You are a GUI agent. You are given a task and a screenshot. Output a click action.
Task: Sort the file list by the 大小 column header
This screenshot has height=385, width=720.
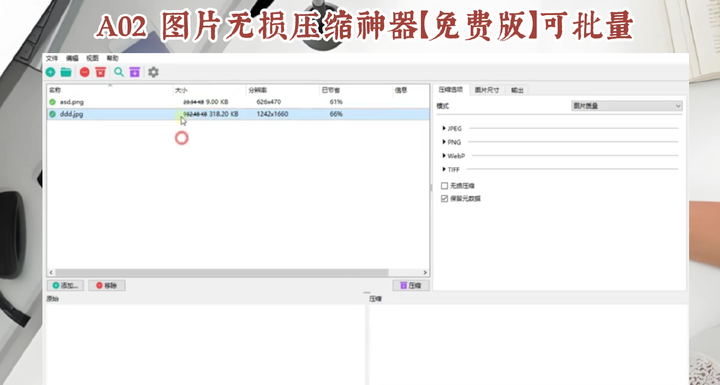pos(209,90)
